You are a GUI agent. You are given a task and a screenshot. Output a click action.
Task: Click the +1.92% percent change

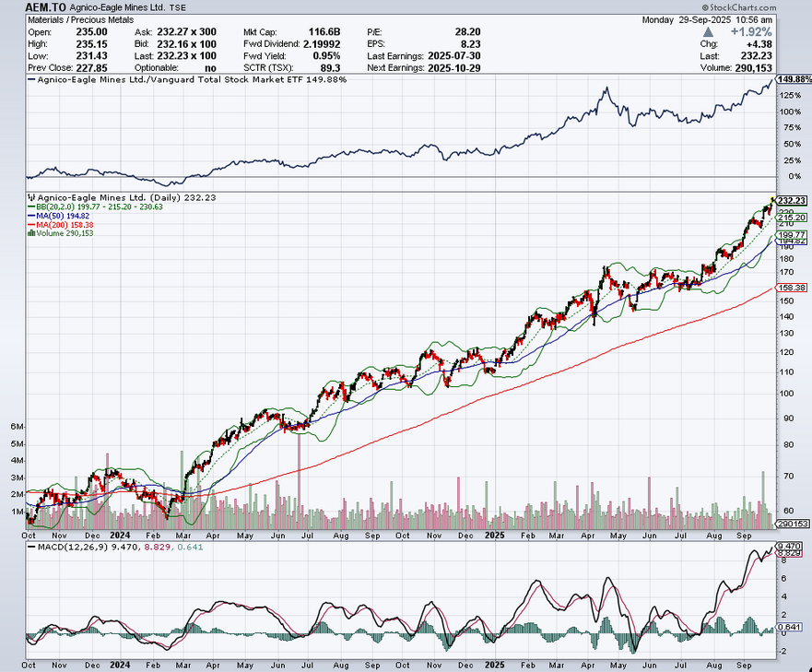751,32
